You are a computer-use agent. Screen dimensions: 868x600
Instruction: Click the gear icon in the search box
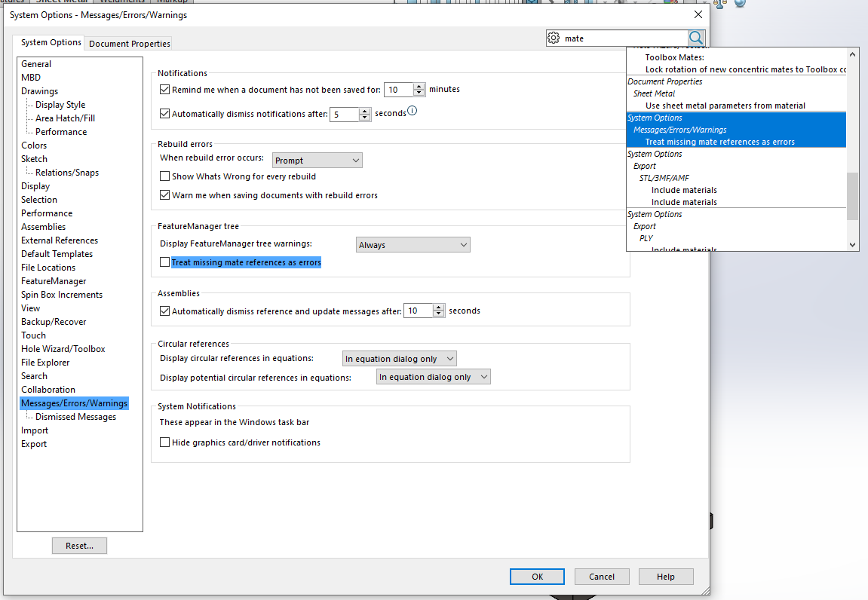tap(554, 38)
